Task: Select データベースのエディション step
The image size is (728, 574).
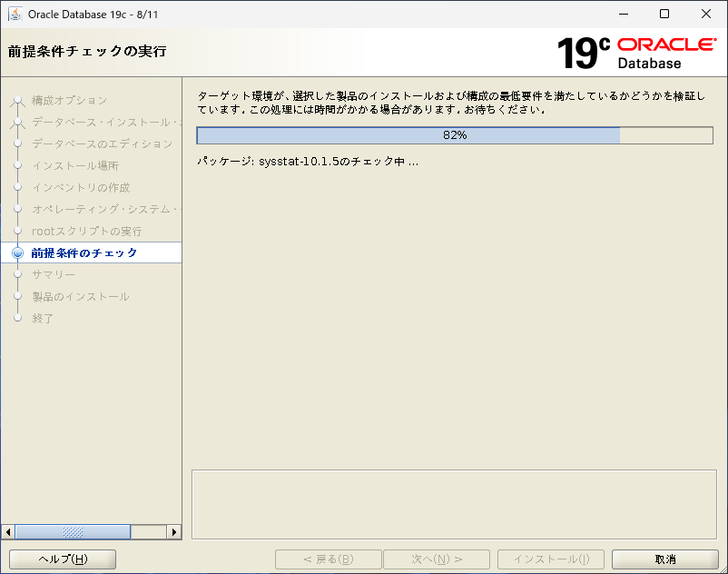Action: (103, 143)
